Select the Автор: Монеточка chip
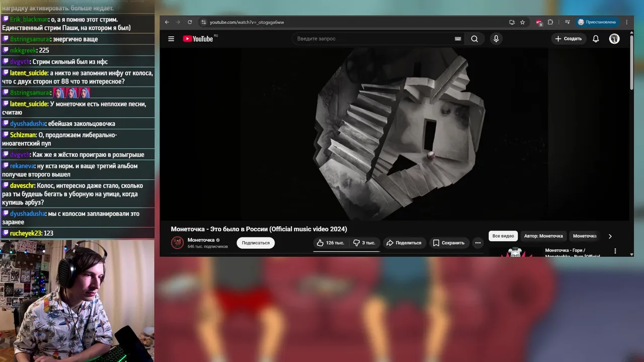Screen dimensions: 644x362 pyautogui.click(x=543, y=236)
